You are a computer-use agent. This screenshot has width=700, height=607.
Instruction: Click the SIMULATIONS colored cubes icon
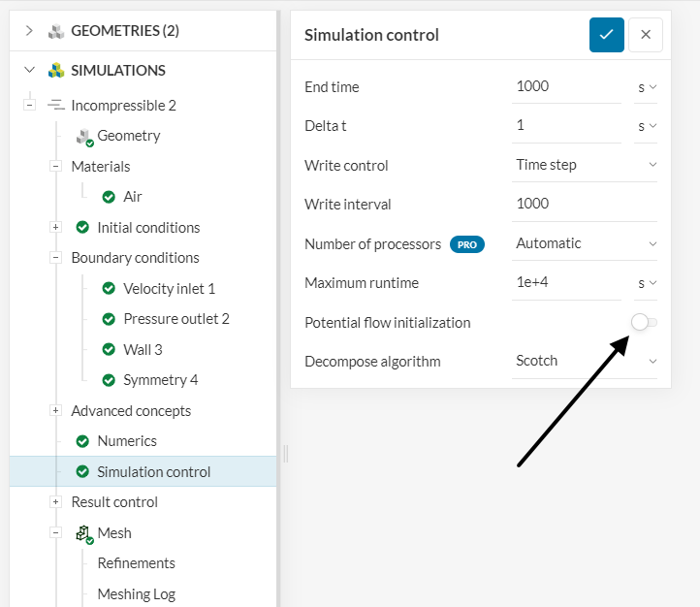pyautogui.click(x=56, y=70)
